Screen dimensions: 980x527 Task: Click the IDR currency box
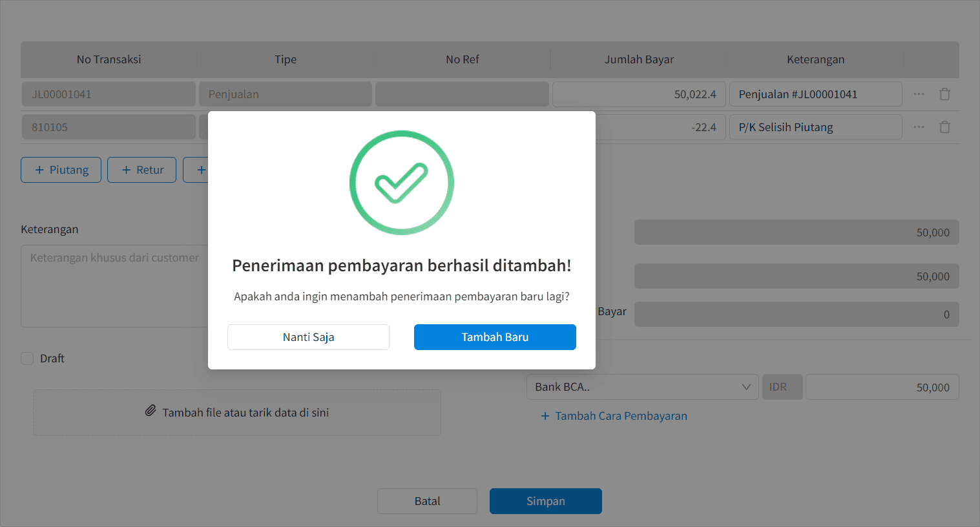point(782,387)
